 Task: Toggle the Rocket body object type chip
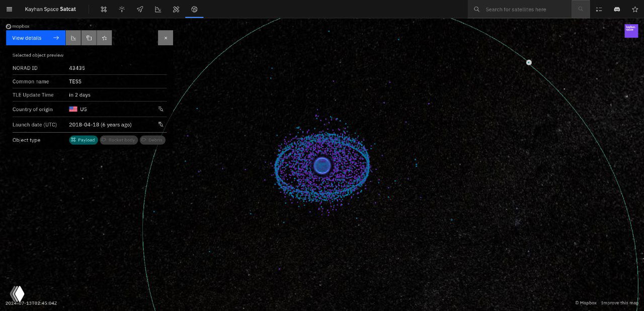[x=119, y=140]
